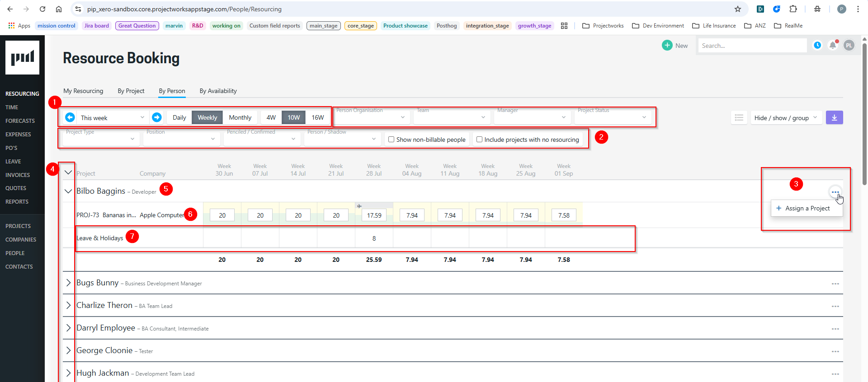The height and width of the screenshot is (382, 868).
Task: Switch to the Daily view toggle
Action: pos(179,117)
